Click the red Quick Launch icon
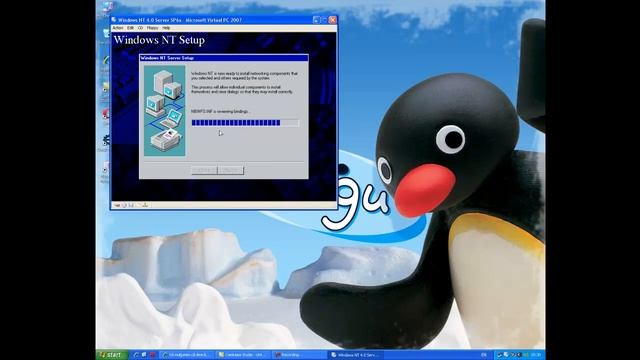Viewport: 640px width, 360px height. click(152, 355)
